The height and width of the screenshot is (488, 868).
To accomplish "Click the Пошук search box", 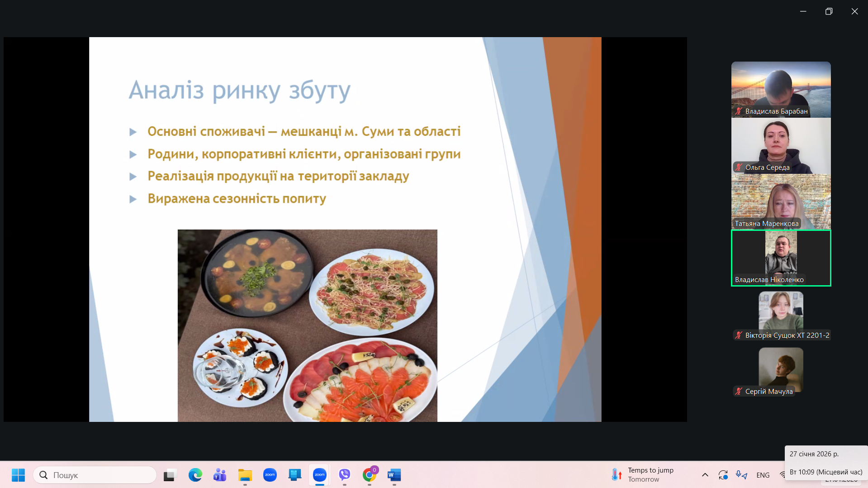I will point(95,475).
